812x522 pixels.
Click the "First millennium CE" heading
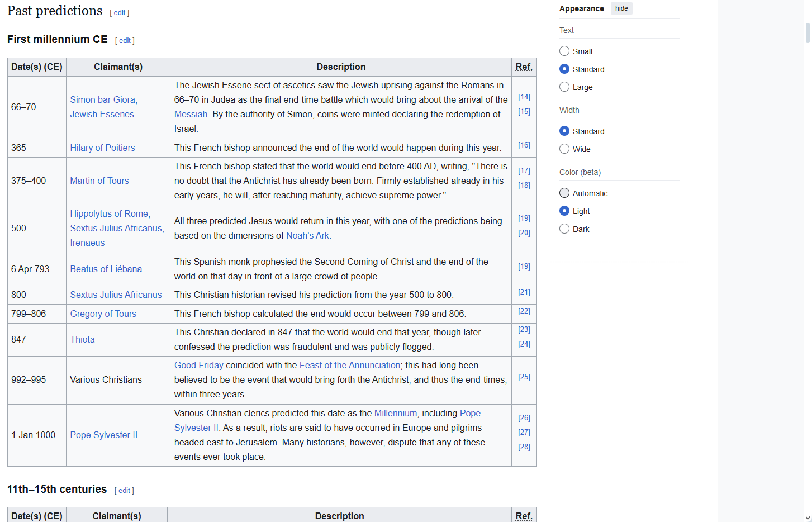pos(58,39)
